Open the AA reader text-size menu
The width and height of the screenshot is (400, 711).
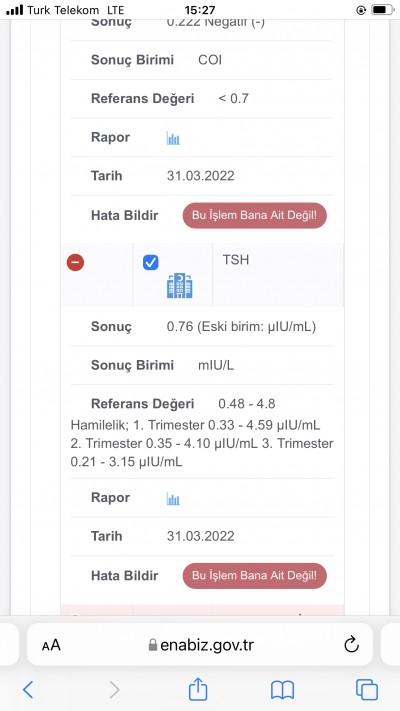click(51, 645)
